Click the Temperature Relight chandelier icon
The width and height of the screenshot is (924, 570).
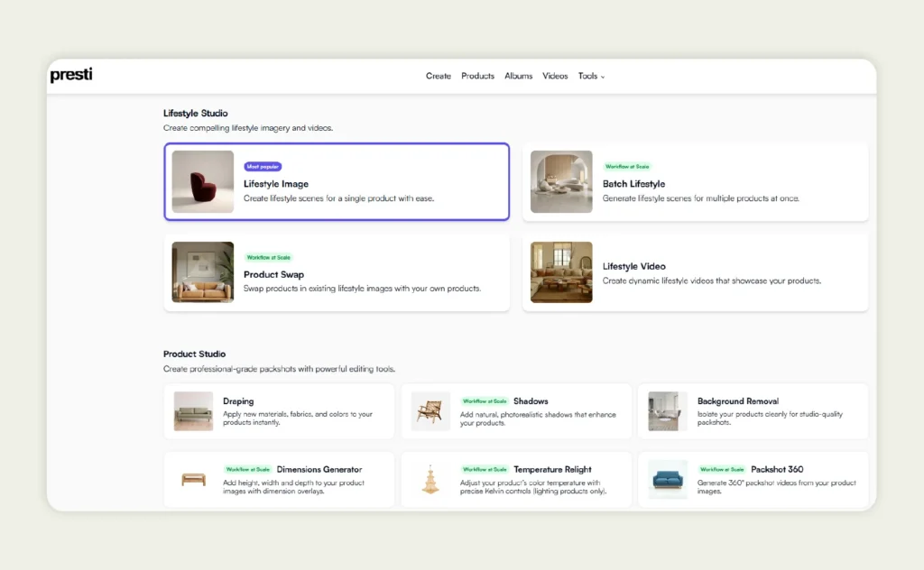(430, 479)
